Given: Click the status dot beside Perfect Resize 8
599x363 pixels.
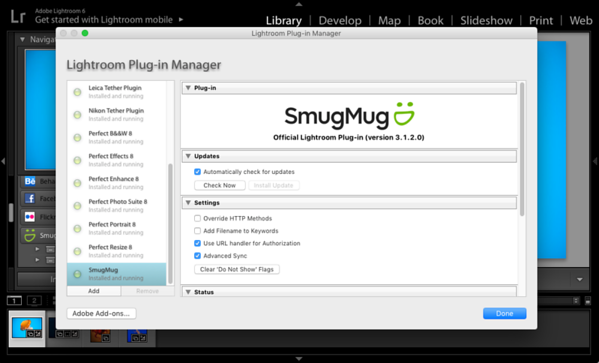Looking at the screenshot, I should coord(78,251).
